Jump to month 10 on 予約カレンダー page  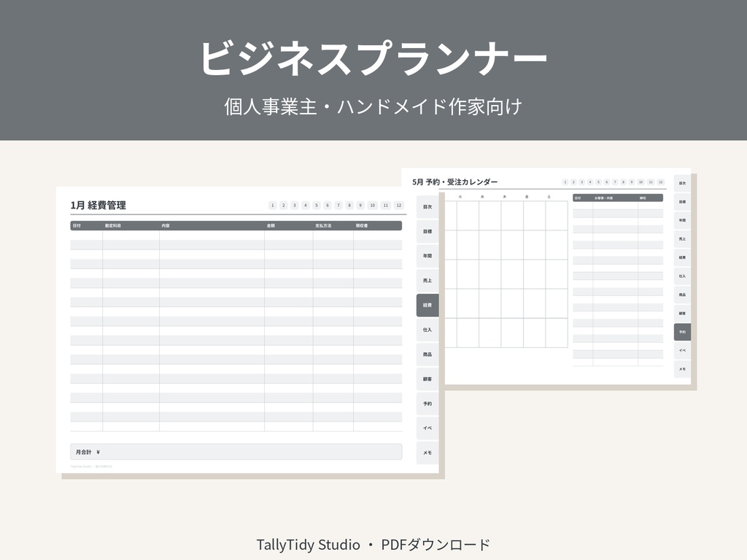tap(640, 182)
